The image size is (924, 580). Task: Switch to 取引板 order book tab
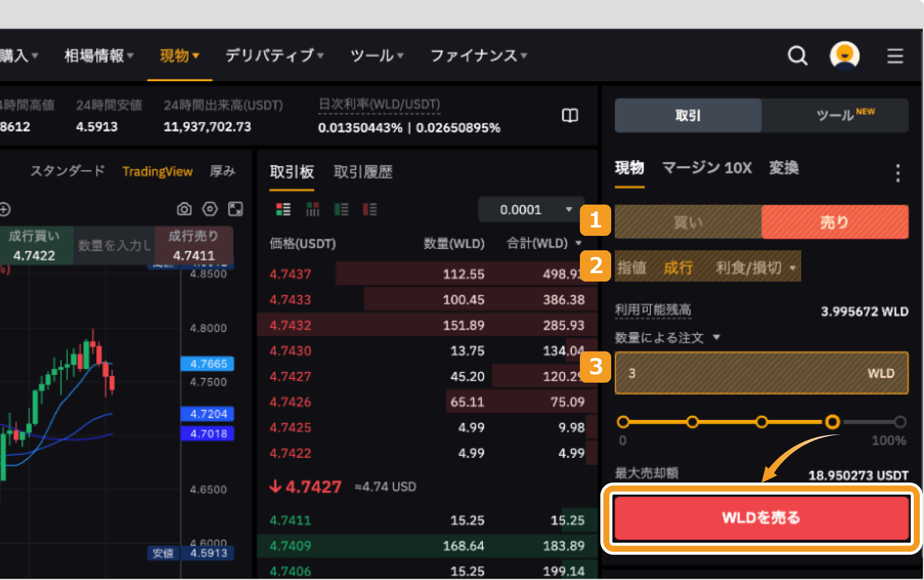coord(292,172)
